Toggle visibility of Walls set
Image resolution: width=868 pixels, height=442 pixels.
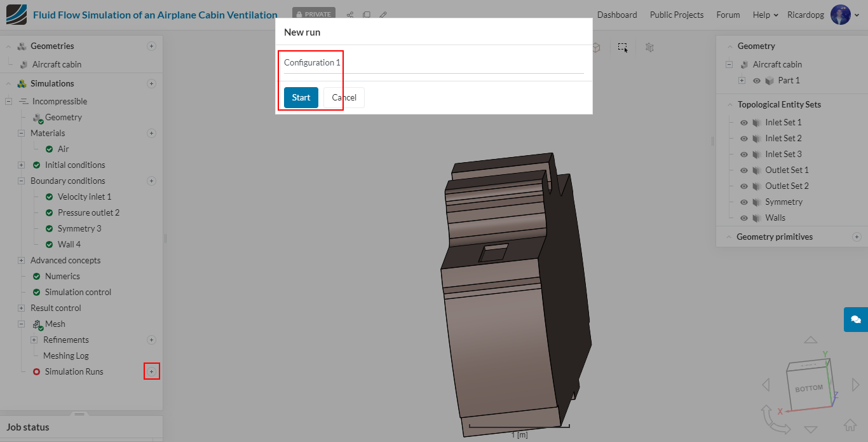click(744, 218)
